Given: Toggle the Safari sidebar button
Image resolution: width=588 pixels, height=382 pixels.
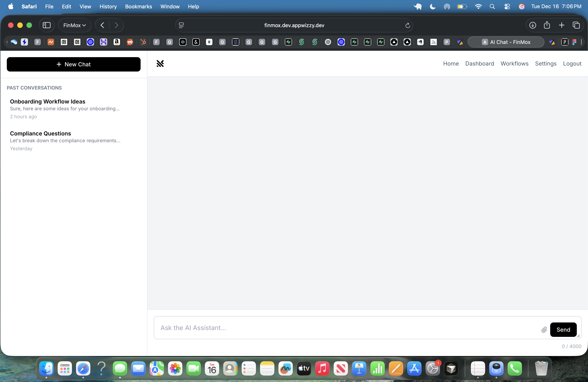Looking at the screenshot, I should (x=47, y=25).
